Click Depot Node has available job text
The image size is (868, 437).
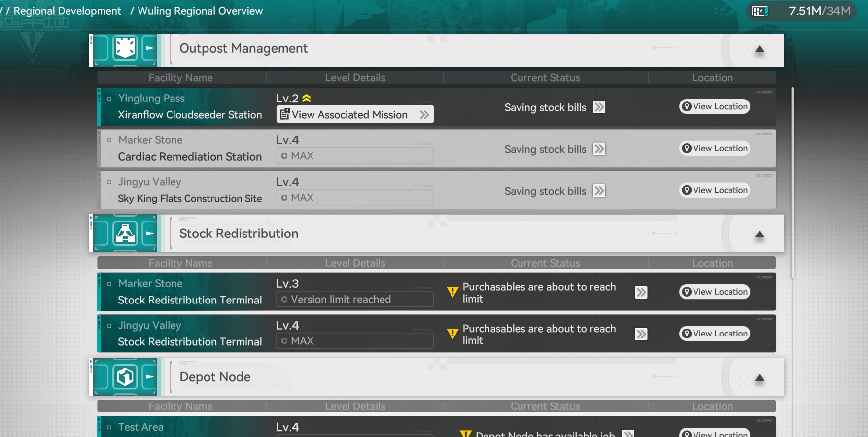click(545, 434)
